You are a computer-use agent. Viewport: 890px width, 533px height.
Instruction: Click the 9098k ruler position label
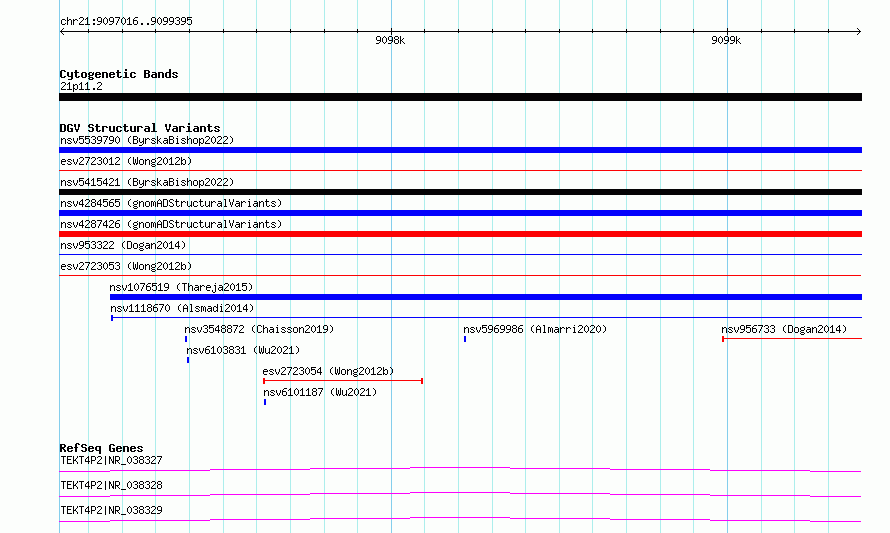click(x=390, y=40)
